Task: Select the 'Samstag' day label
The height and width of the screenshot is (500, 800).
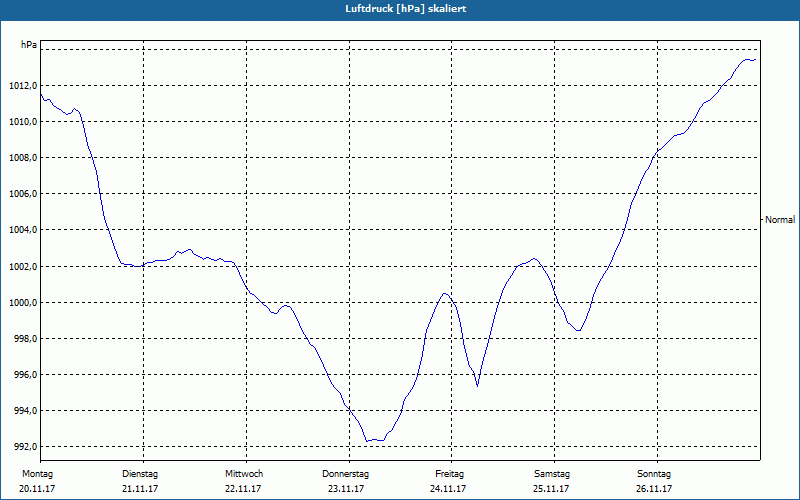Action: click(x=552, y=474)
